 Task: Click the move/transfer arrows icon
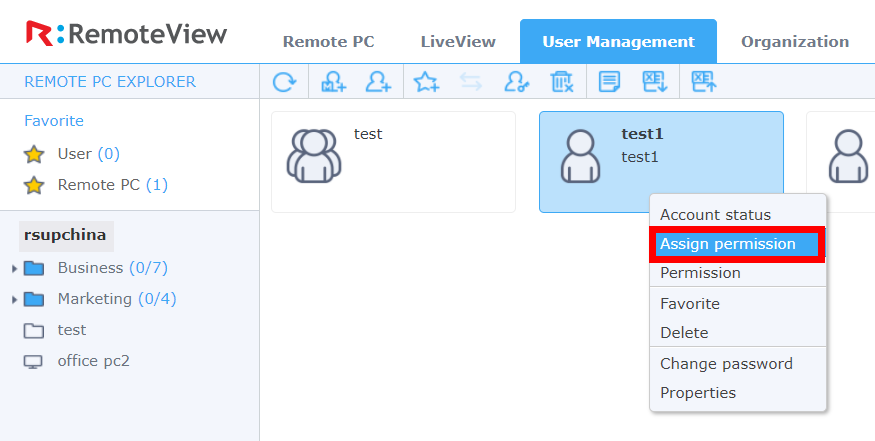471,82
